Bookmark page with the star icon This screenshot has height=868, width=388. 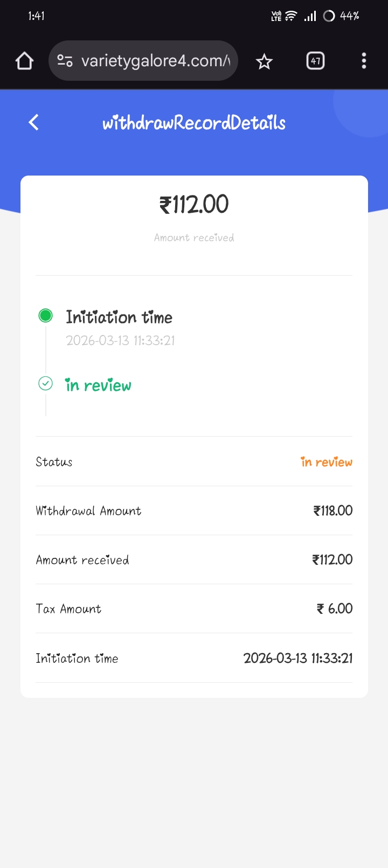point(264,61)
